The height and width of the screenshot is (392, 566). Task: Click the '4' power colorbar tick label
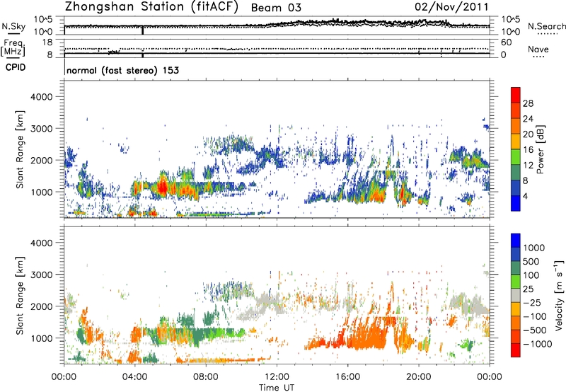525,196
